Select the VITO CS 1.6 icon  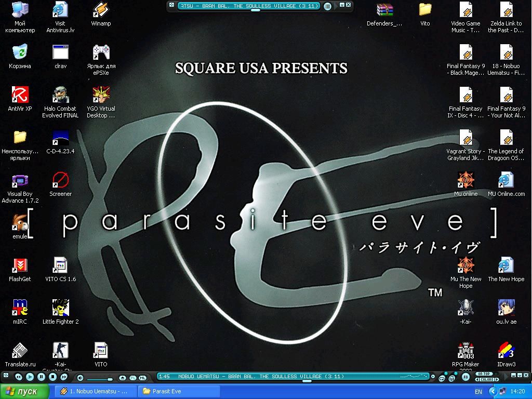tap(60, 270)
